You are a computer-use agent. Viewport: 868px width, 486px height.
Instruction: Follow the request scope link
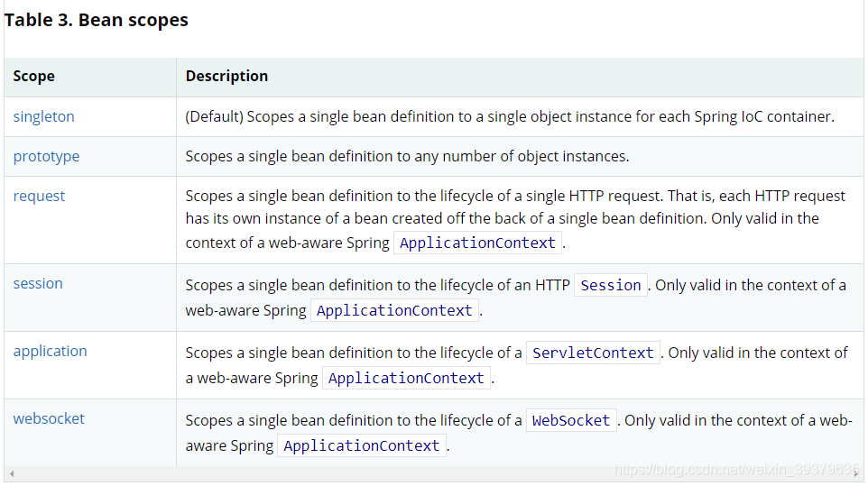tap(39, 196)
